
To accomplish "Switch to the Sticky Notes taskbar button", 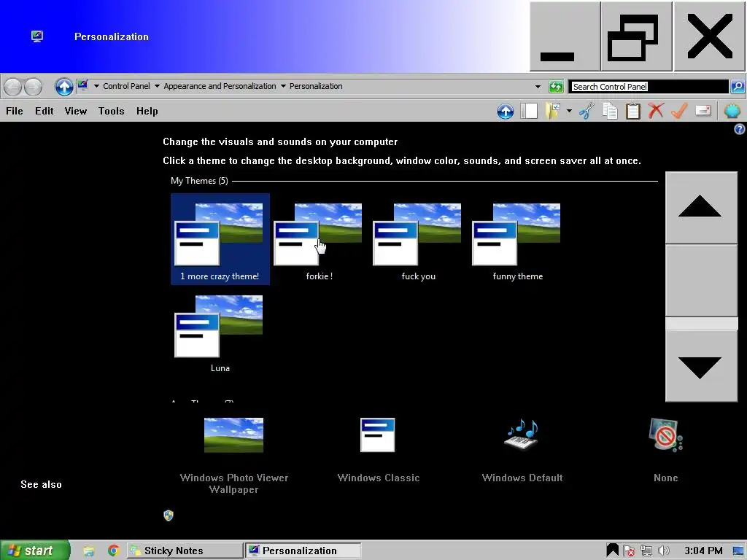I will [x=185, y=551].
